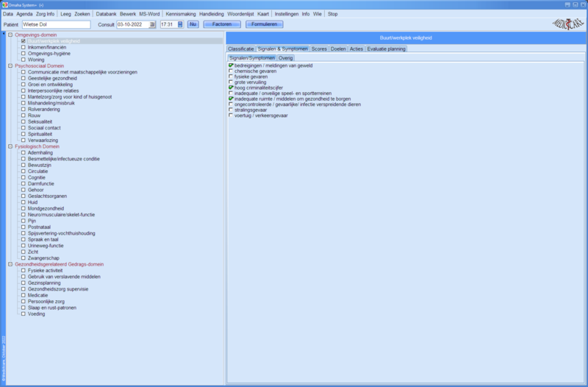Collapse the Fysiologisch Domein node
588x387 pixels.
pyautogui.click(x=10, y=146)
